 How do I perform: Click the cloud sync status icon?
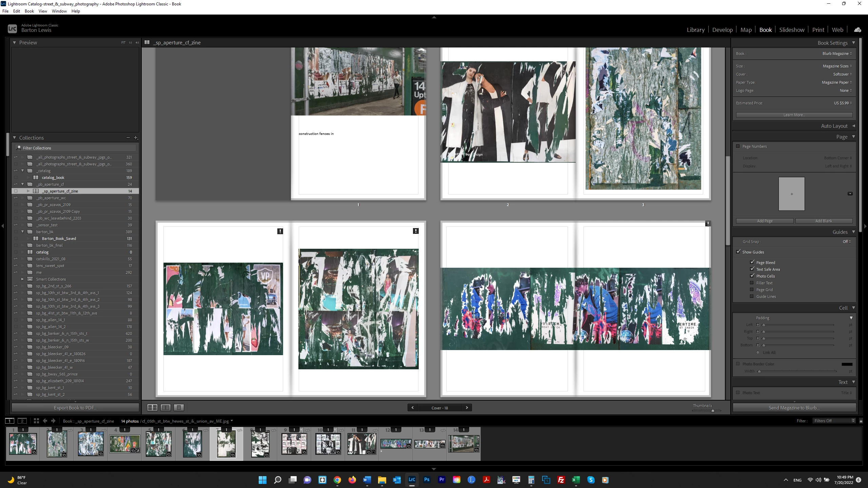click(857, 30)
